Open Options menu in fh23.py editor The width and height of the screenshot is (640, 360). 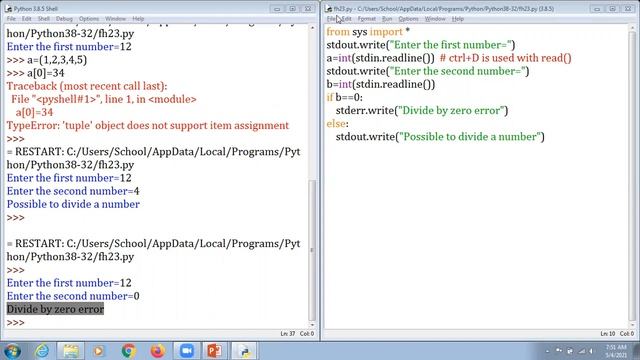pos(409,19)
